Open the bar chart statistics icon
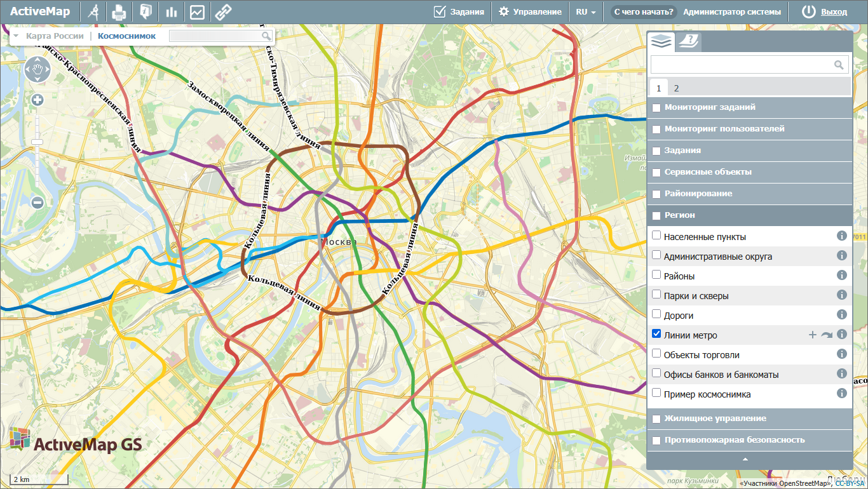Image resolution: width=868 pixels, height=489 pixels. (172, 12)
